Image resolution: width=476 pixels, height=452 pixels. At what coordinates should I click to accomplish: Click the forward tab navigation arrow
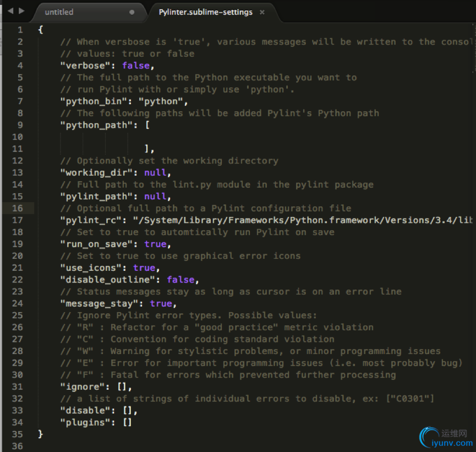point(21,11)
